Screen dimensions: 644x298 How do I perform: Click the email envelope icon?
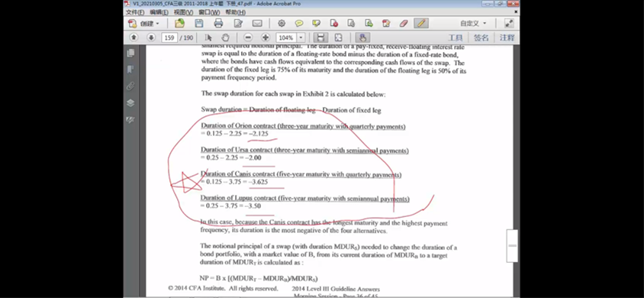[257, 24]
